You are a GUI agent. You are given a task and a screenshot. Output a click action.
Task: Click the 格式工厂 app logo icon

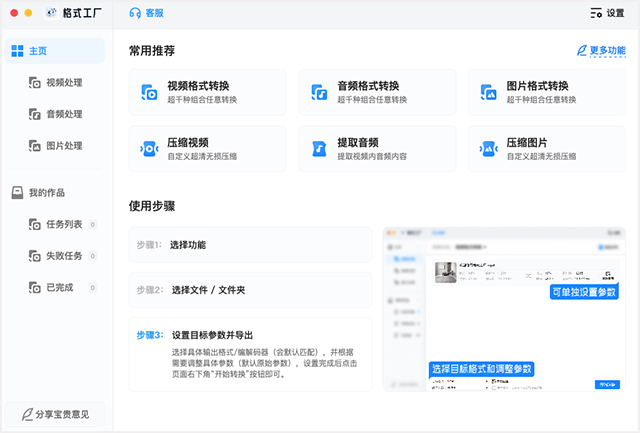[x=51, y=13]
